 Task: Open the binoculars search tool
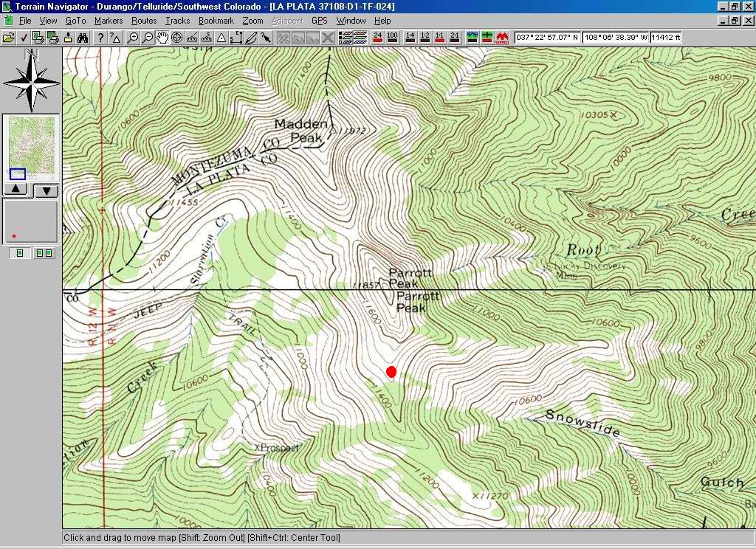pos(83,38)
